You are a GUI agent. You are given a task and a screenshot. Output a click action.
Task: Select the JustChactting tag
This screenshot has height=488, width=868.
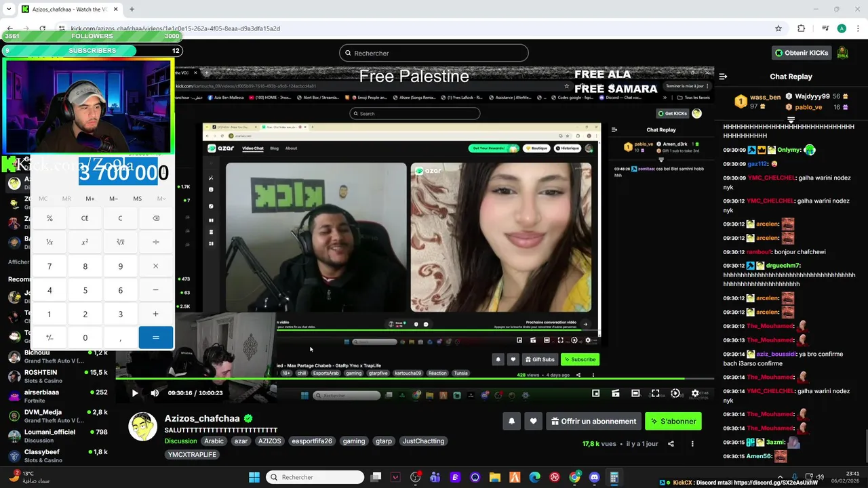[423, 441]
